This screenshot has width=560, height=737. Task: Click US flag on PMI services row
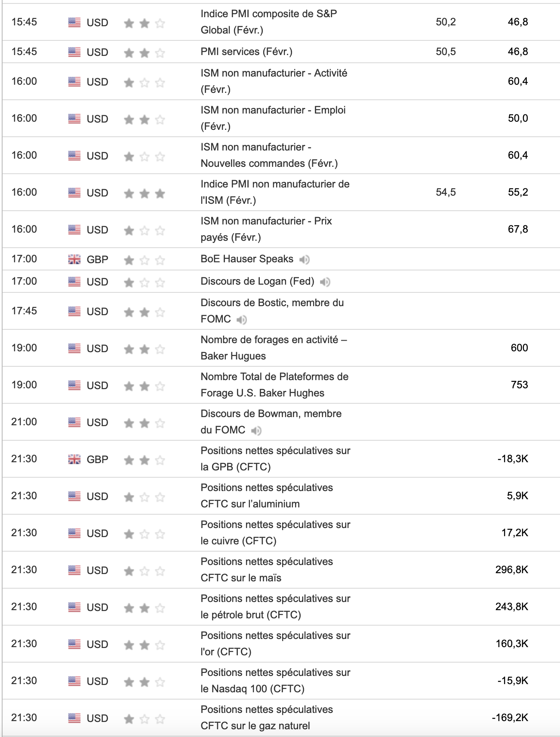74,52
